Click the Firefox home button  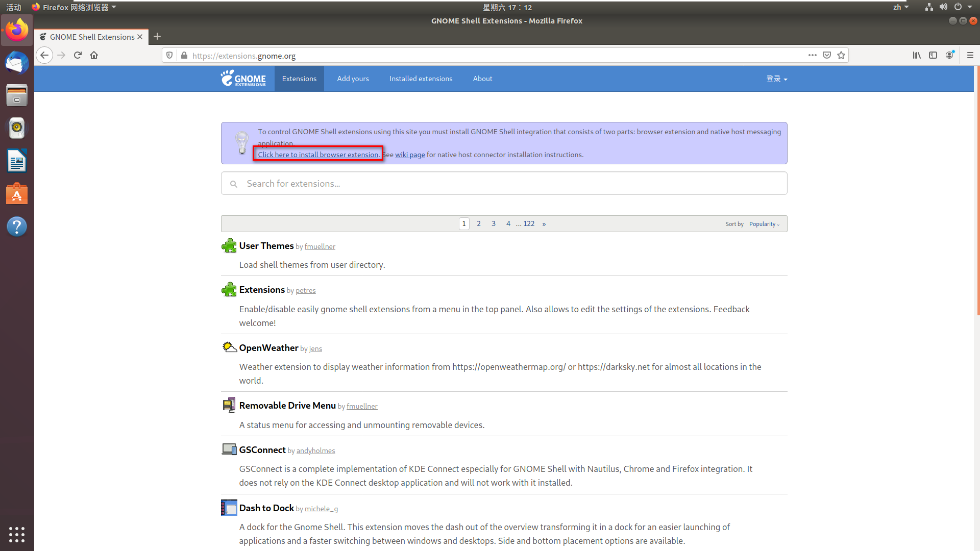pyautogui.click(x=94, y=55)
